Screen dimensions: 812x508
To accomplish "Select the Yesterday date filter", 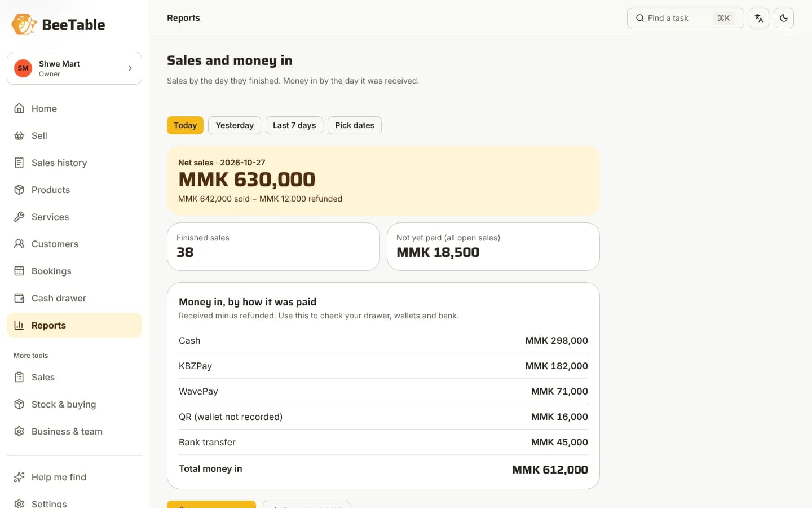I will (x=235, y=125).
